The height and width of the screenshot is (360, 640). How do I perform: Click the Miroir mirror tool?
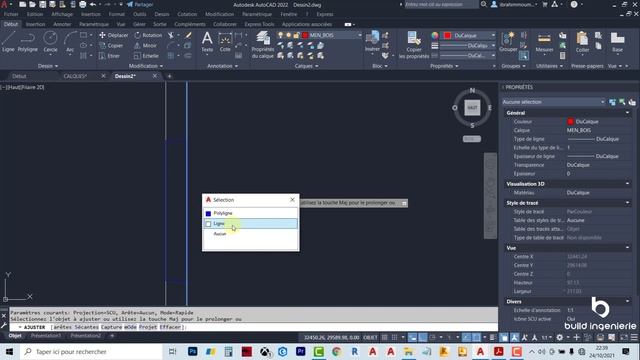coord(145,45)
